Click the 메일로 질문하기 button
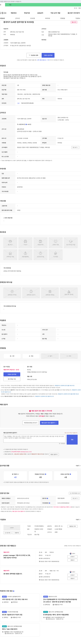81x644 pixels. (54, 455)
